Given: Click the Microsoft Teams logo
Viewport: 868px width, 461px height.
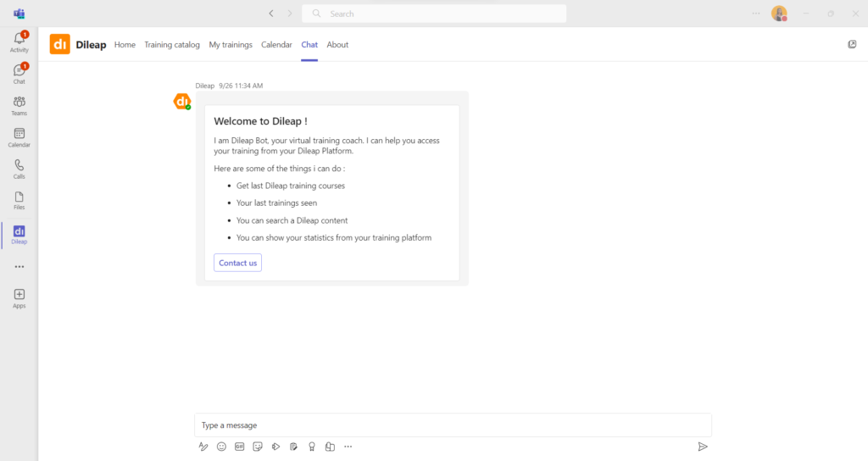Looking at the screenshot, I should point(19,14).
